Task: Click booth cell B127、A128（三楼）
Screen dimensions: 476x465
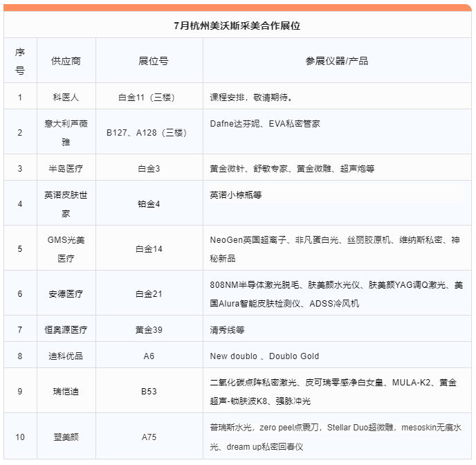Action: tap(149, 133)
